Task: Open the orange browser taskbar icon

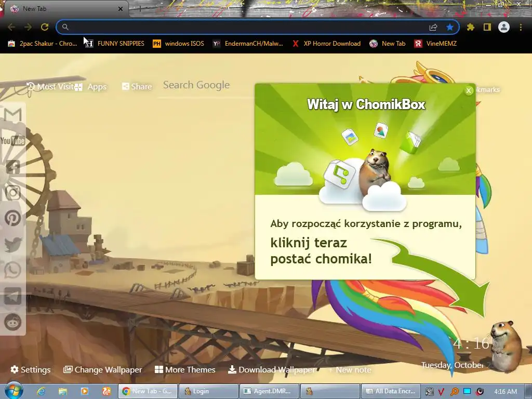Action: [106, 392]
